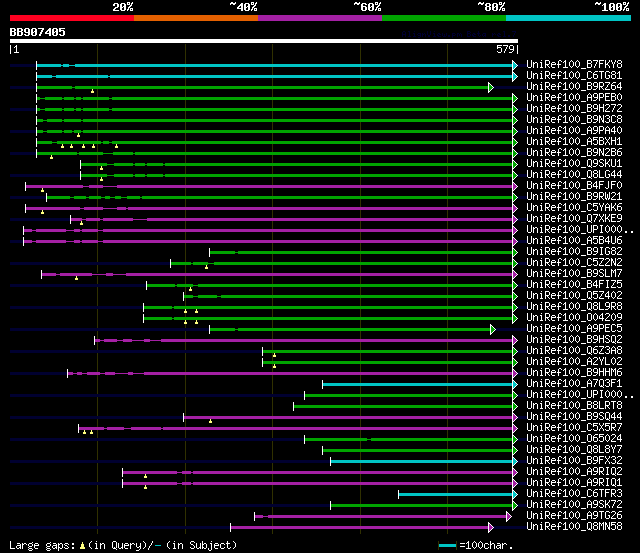Viewport: 640px width, 553px height.
Task: Click the white query sequence ruler bar
Action: pyautogui.click(x=264, y=41)
